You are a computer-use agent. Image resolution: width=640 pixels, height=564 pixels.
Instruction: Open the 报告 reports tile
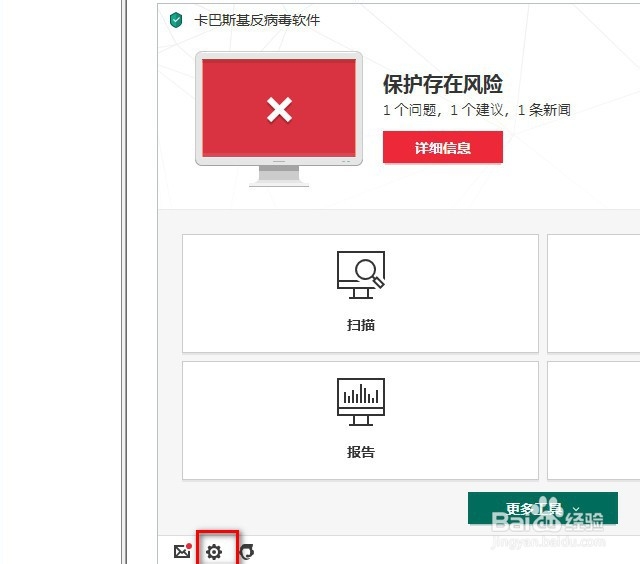tap(360, 420)
